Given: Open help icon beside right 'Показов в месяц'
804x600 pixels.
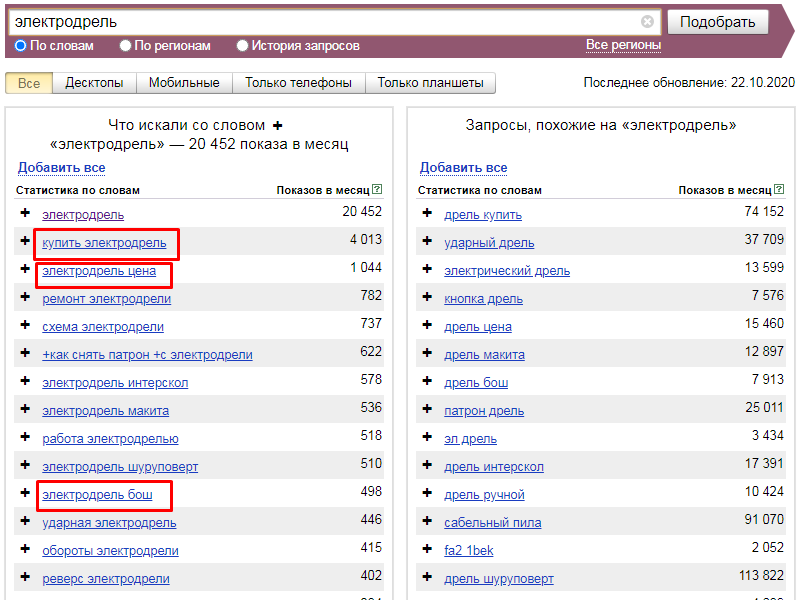Looking at the screenshot, I should tap(778, 189).
